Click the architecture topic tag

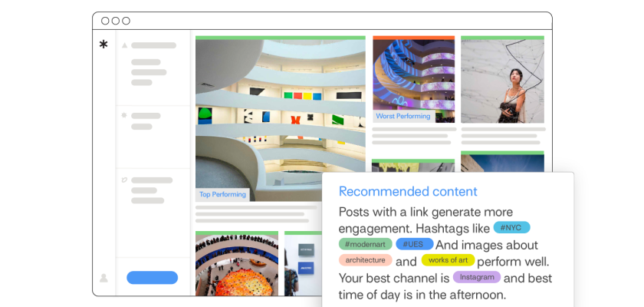click(x=365, y=260)
